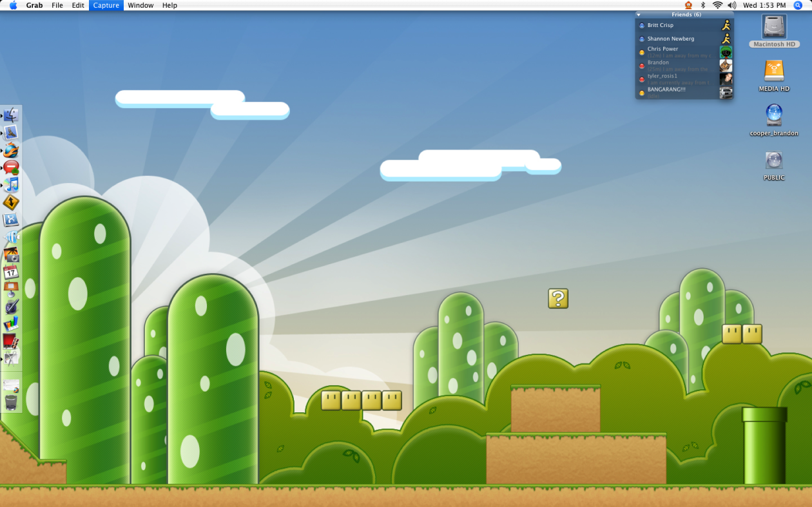Viewport: 812px width, 507px height.
Task: Click the Bluetooth status icon
Action: point(703,5)
